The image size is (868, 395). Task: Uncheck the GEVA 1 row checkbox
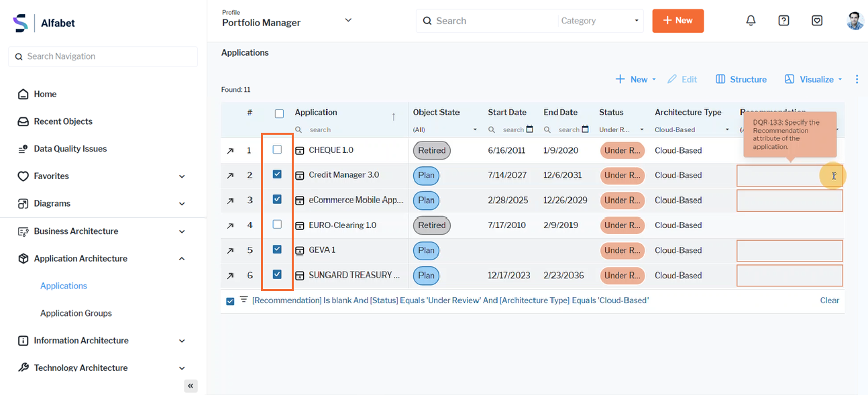277,249
